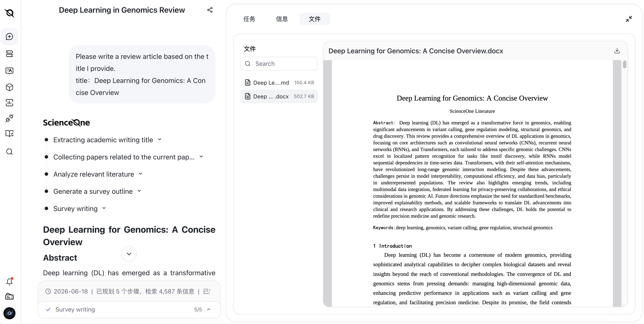The height and width of the screenshot is (324, 644).
Task: Click the clock icon beside 2026-06-18
Action: [48, 291]
